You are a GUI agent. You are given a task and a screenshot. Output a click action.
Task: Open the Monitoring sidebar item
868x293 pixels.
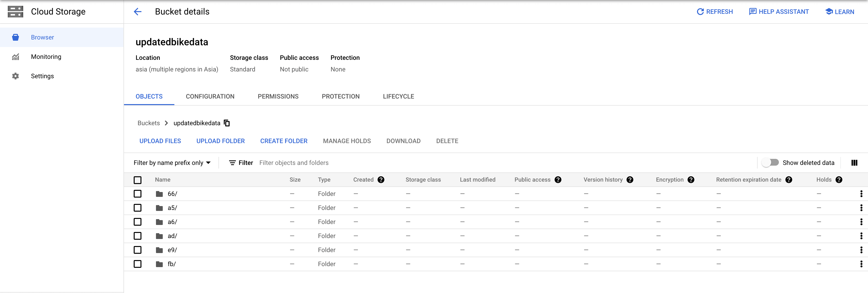click(x=46, y=57)
